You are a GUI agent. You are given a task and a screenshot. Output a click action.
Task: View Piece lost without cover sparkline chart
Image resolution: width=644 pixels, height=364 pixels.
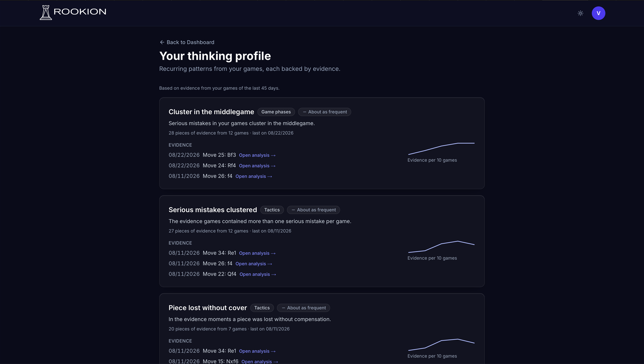coord(441,345)
